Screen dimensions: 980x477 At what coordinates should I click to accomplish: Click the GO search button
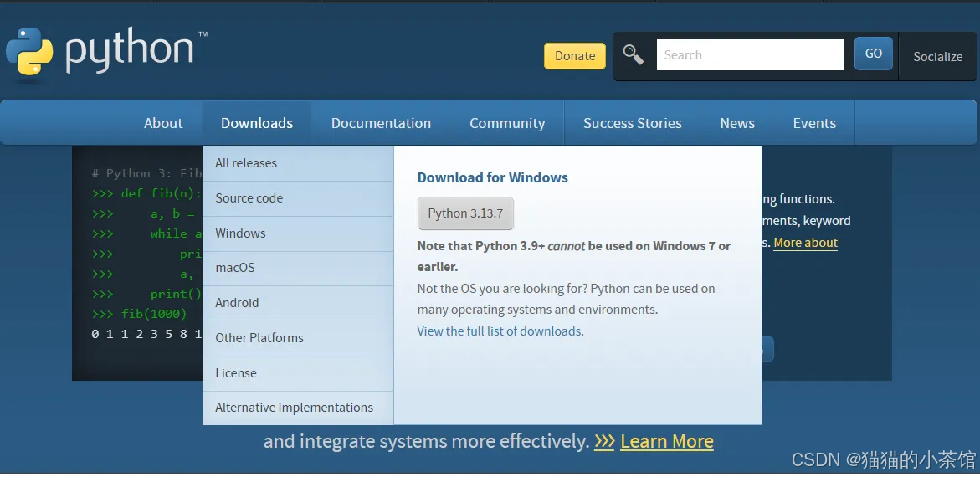pos(873,54)
